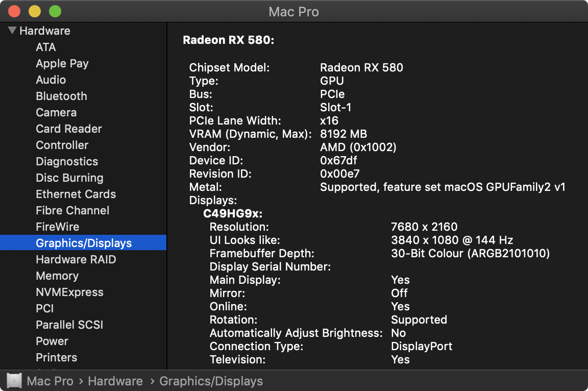
Task: Select Apple Pay in the sidebar
Action: click(62, 63)
